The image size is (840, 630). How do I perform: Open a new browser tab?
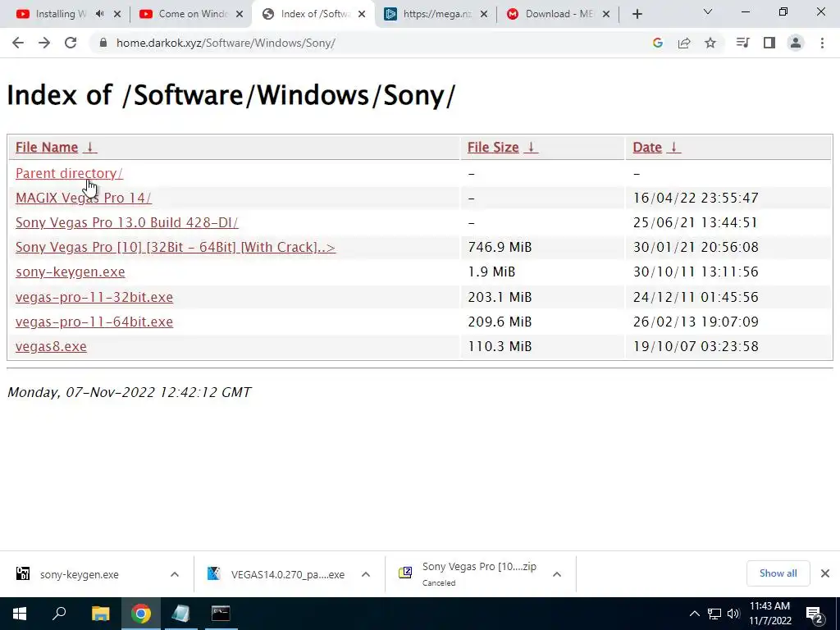click(637, 15)
